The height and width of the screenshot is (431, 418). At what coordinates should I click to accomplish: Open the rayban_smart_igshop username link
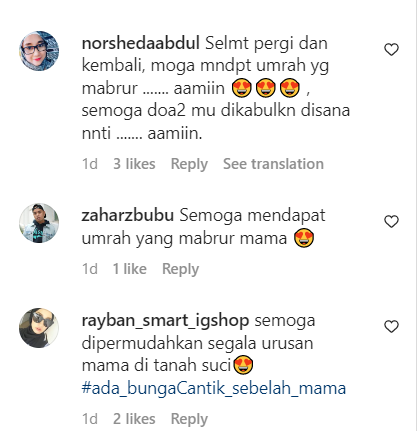pos(165,321)
